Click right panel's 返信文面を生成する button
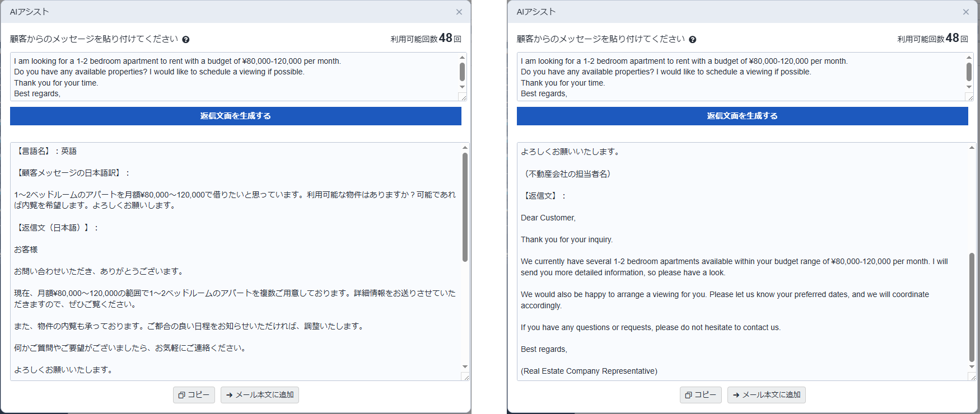The height and width of the screenshot is (414, 980). pyautogui.click(x=743, y=116)
